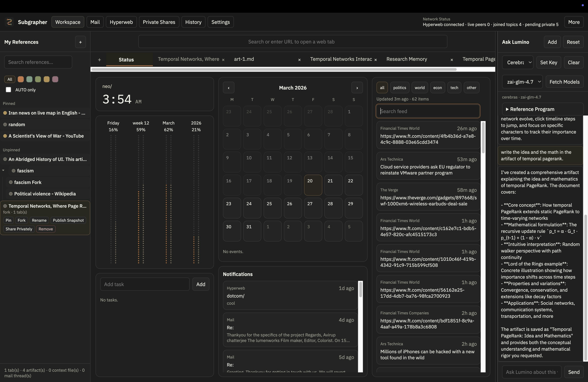Screen dimensions: 588x382
Task: Close the Temporal Networks Interac tab
Action: (x=376, y=59)
